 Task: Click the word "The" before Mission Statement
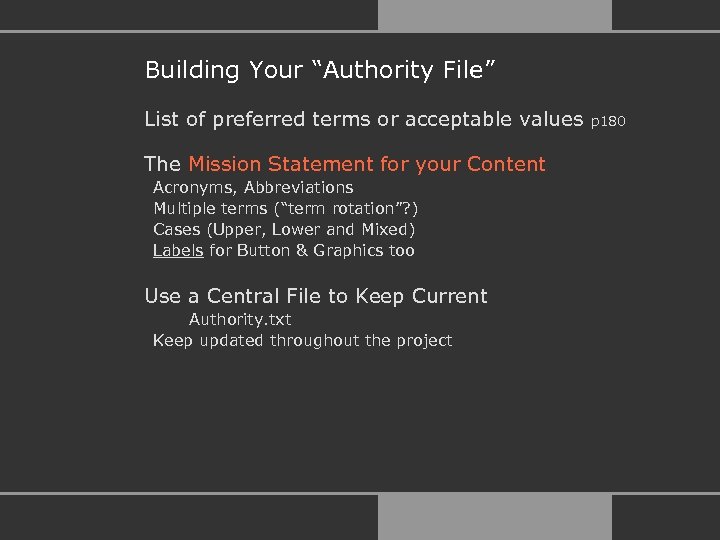pyautogui.click(x=162, y=164)
